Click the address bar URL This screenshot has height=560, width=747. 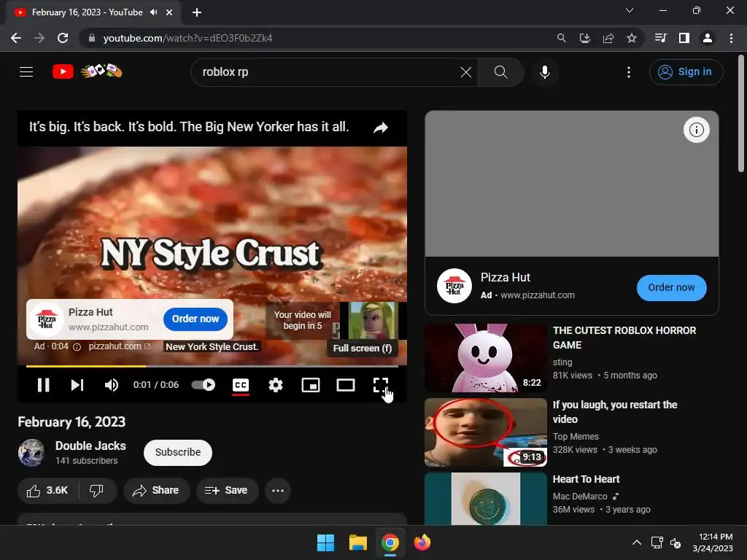[x=187, y=38]
